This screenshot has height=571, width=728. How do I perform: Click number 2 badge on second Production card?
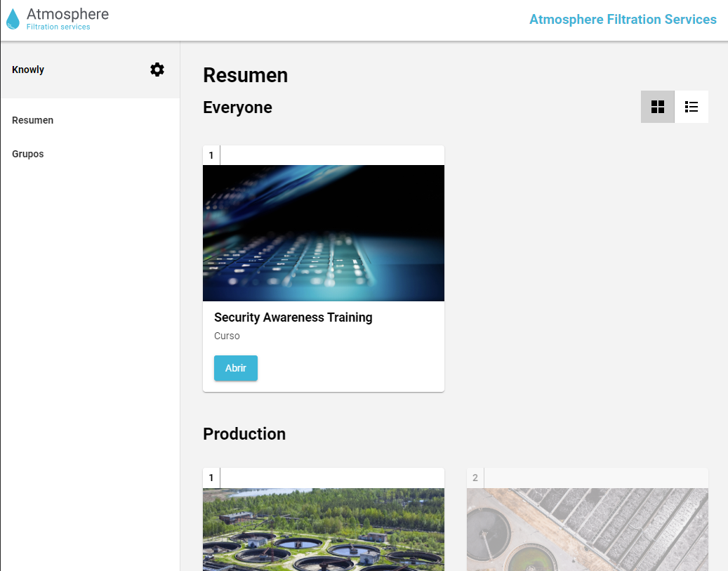475,478
